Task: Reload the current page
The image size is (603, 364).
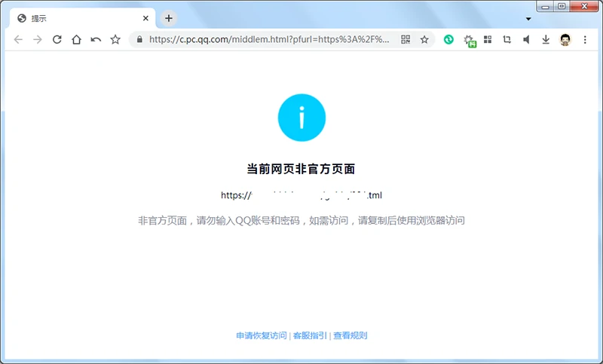Action: 57,40
